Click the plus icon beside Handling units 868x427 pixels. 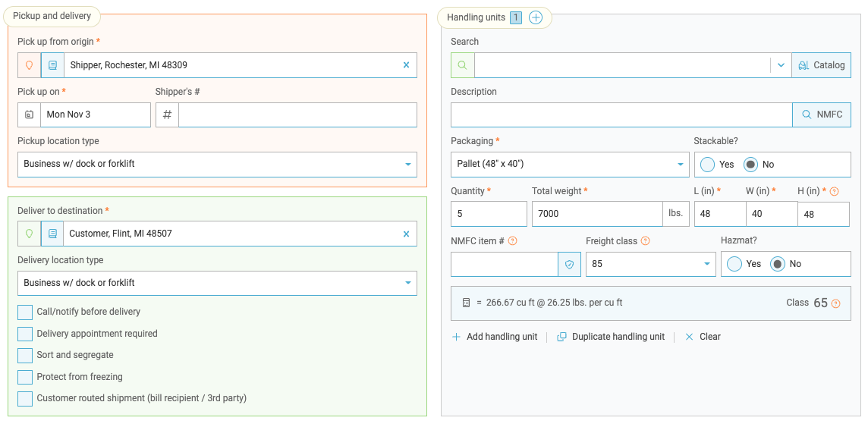point(536,17)
